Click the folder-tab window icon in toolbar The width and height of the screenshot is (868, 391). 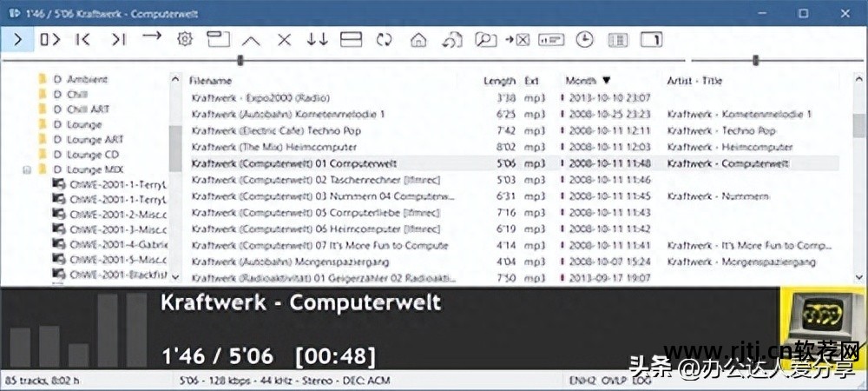pyautogui.click(x=218, y=39)
